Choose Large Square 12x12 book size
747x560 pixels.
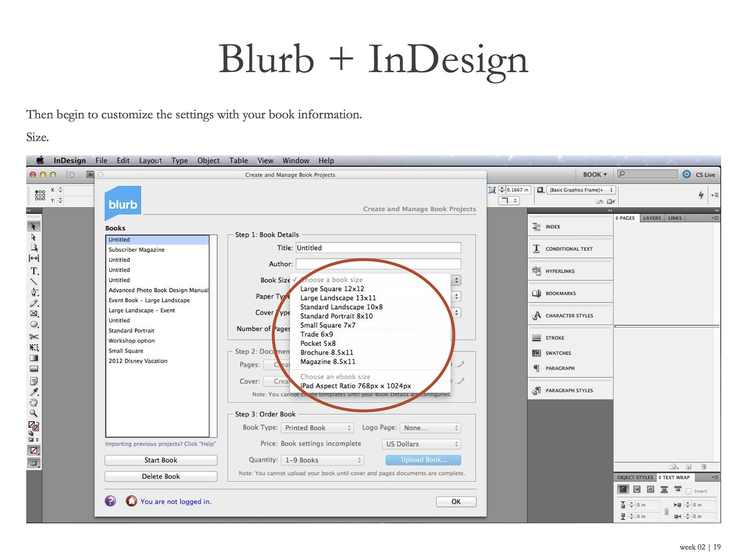point(332,289)
